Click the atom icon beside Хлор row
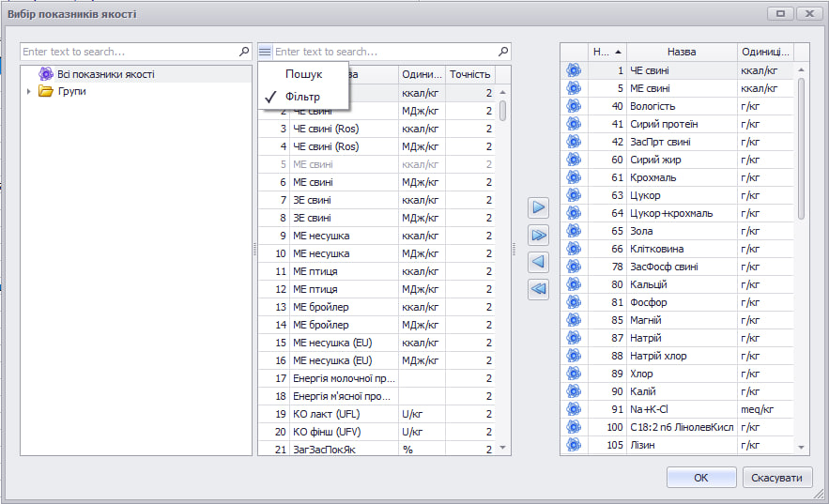The height and width of the screenshot is (504, 829). [574, 374]
